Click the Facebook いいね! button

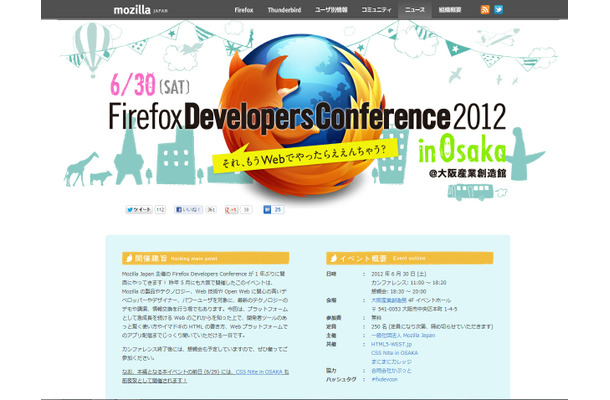click(188, 210)
